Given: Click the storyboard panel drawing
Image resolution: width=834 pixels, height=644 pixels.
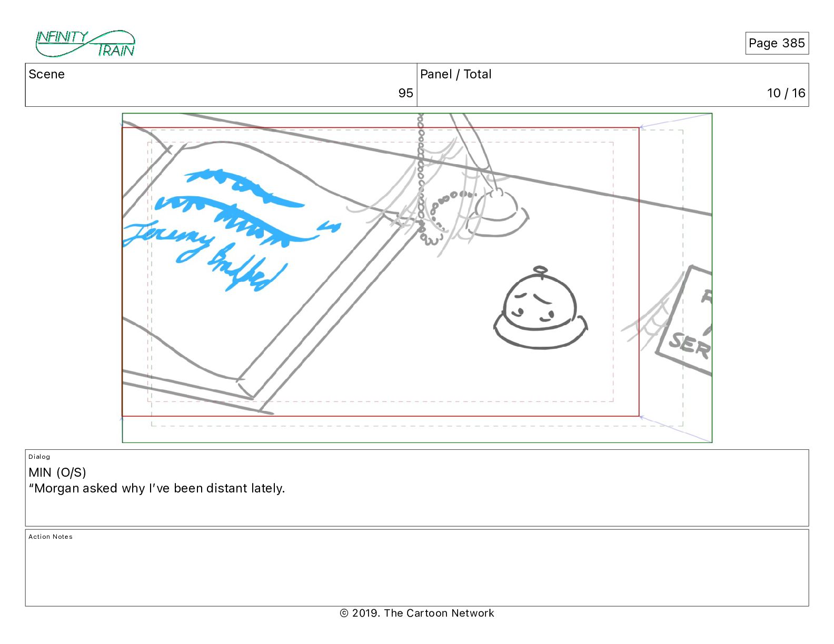Looking at the screenshot, I should point(417,278).
